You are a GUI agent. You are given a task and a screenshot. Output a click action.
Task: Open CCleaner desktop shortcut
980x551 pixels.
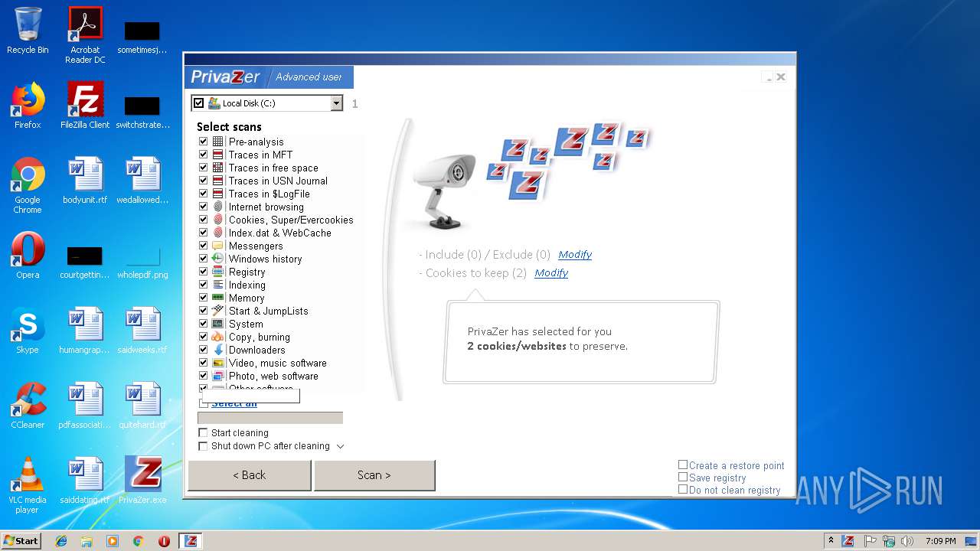28,406
